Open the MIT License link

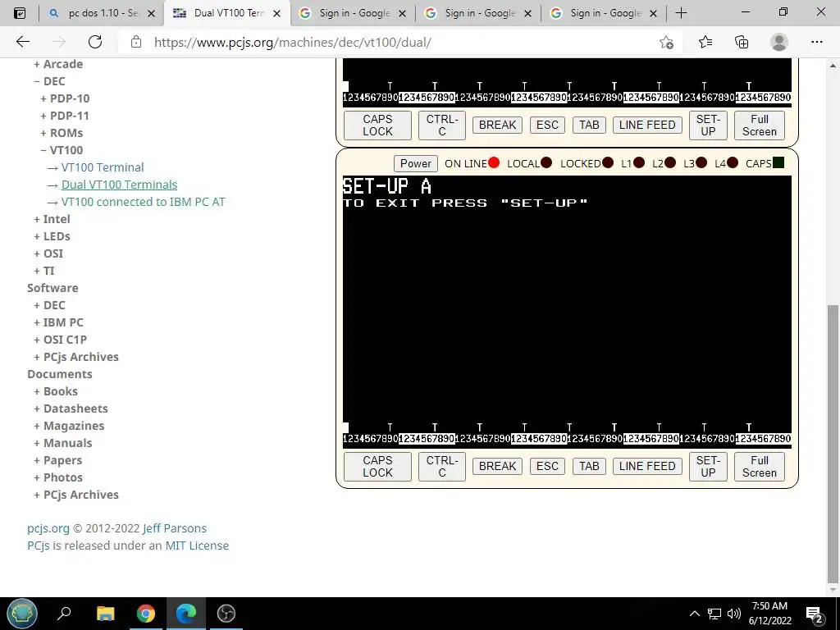coord(197,546)
